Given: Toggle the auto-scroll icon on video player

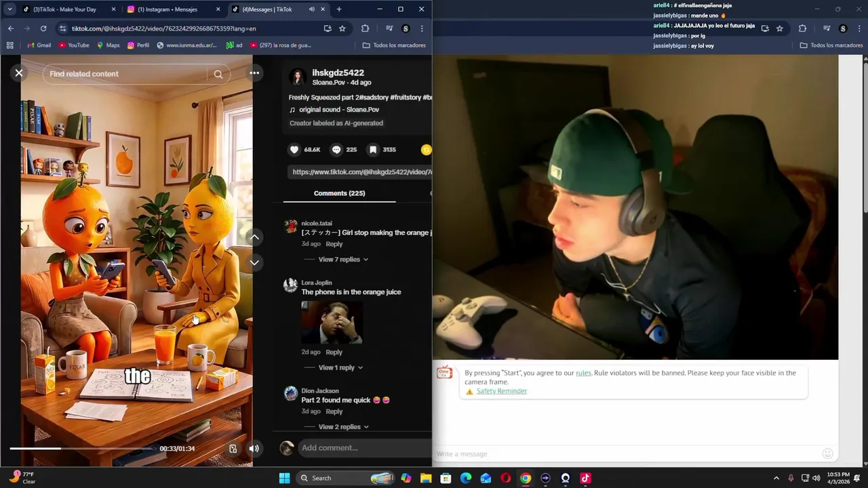Looking at the screenshot, I should point(233,448).
